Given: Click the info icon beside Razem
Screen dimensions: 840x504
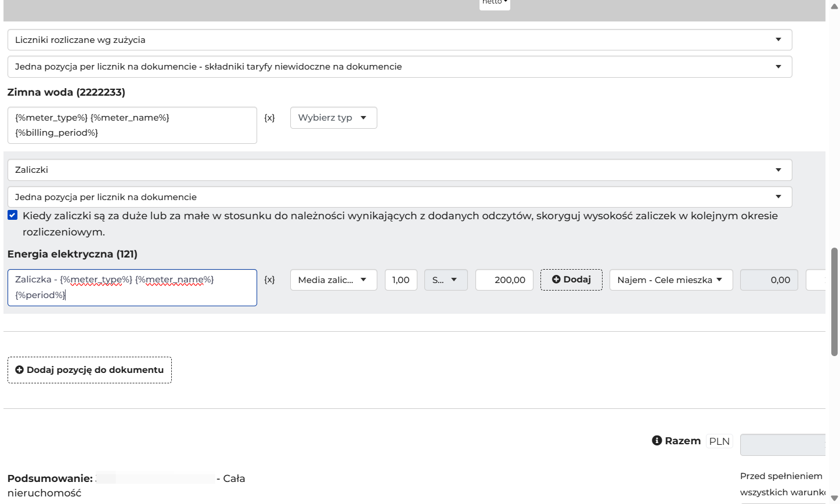Looking at the screenshot, I should [x=657, y=441].
